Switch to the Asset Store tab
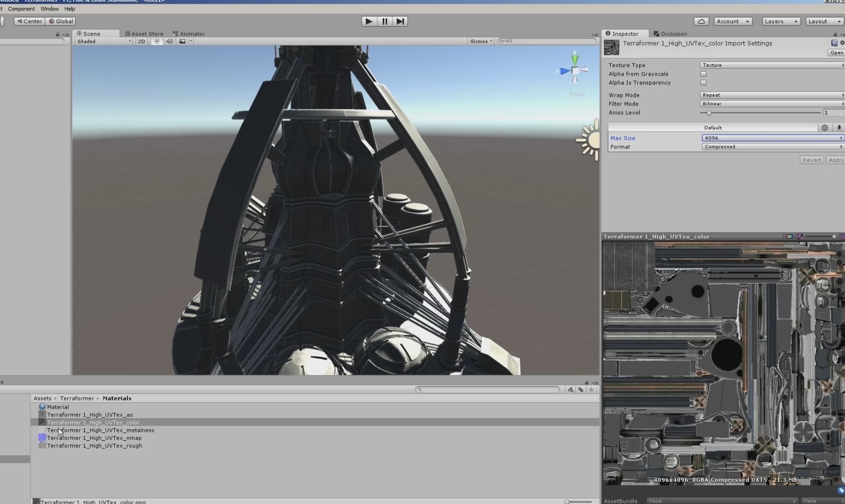845x504 pixels. tap(144, 34)
